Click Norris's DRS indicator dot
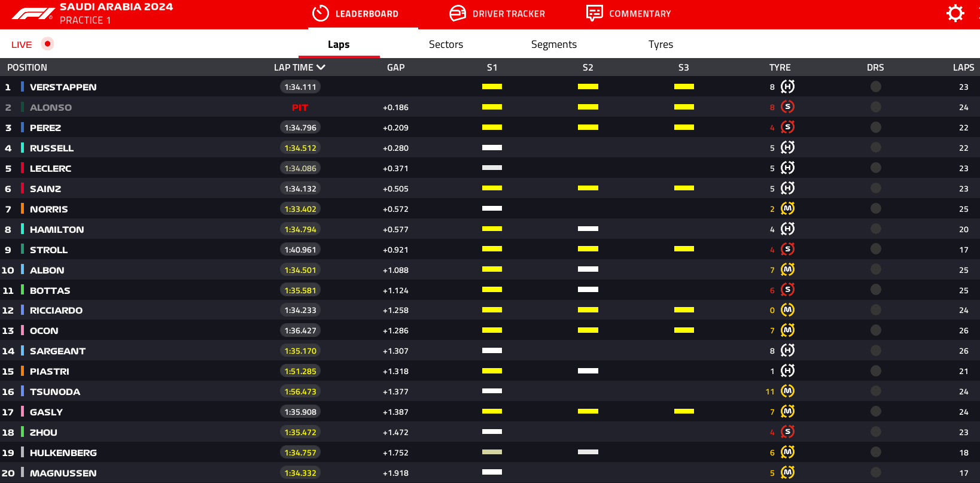Image resolution: width=980 pixels, height=483 pixels. (x=876, y=209)
